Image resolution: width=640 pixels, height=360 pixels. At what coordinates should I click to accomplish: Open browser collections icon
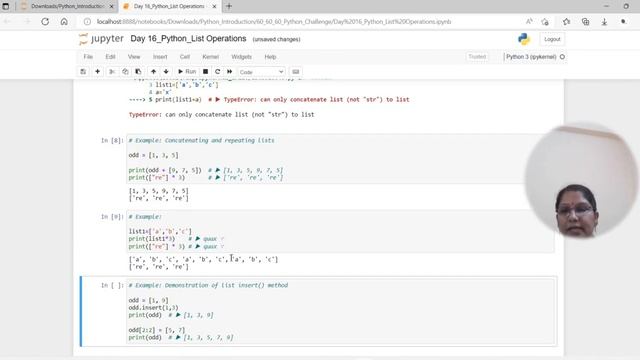click(x=585, y=22)
